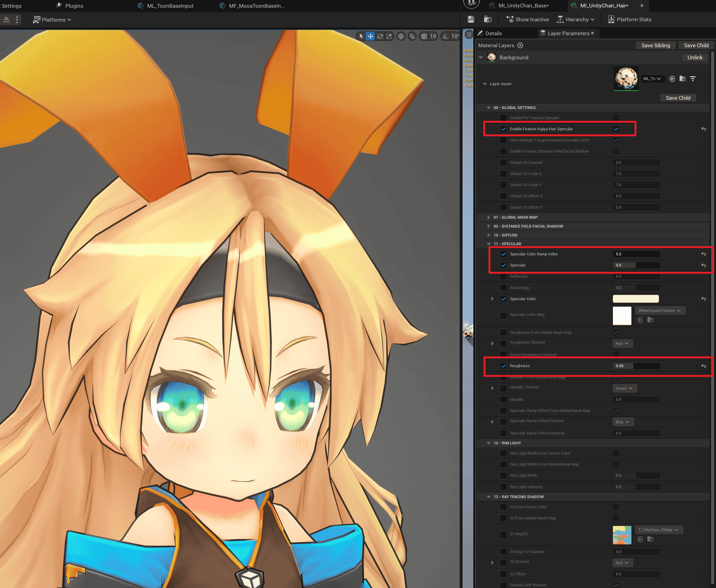Open T_UityChan_IDMap asset dropdown
Screen dimensions: 716x588
click(x=659, y=530)
